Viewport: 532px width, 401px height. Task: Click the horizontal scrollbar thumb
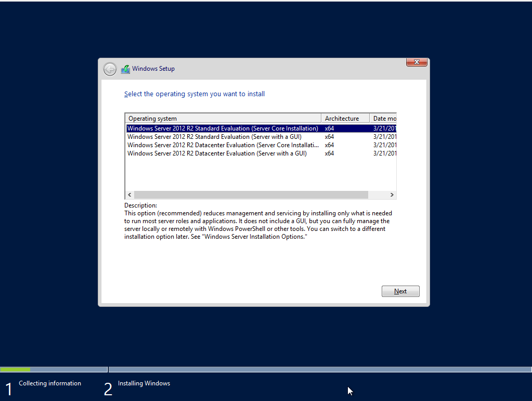coord(251,195)
